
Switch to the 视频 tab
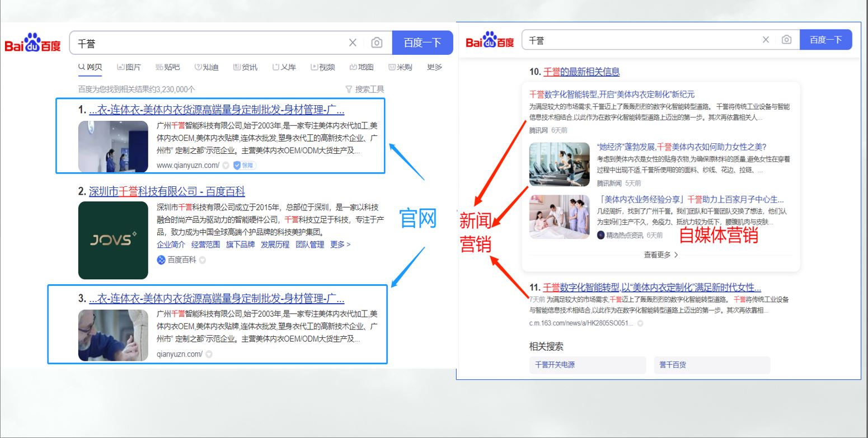323,67
